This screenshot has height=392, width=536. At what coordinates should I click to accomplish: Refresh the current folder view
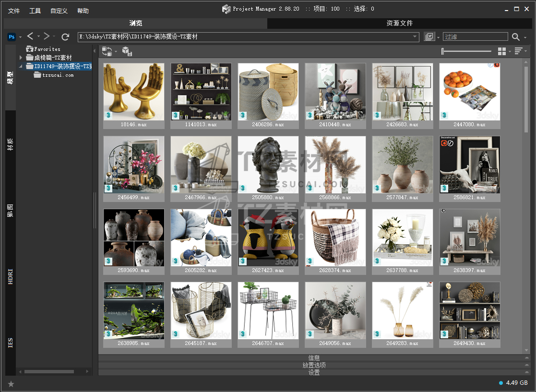pos(66,37)
